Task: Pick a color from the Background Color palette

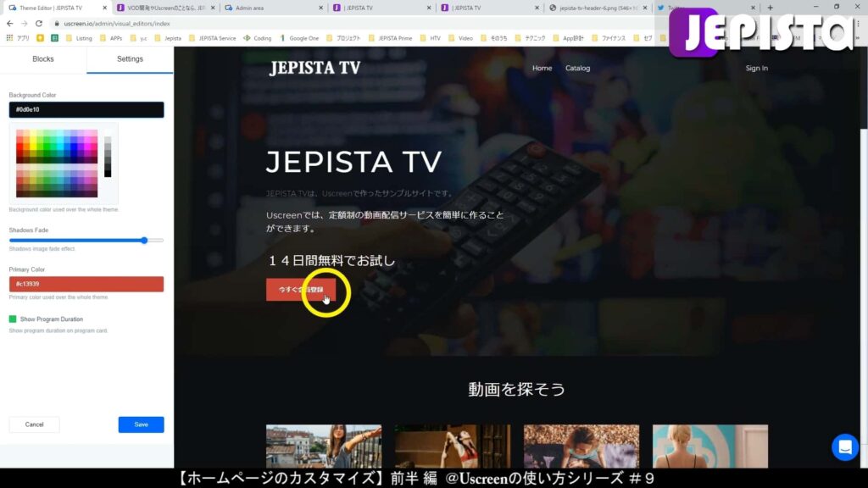Action: click(x=57, y=164)
